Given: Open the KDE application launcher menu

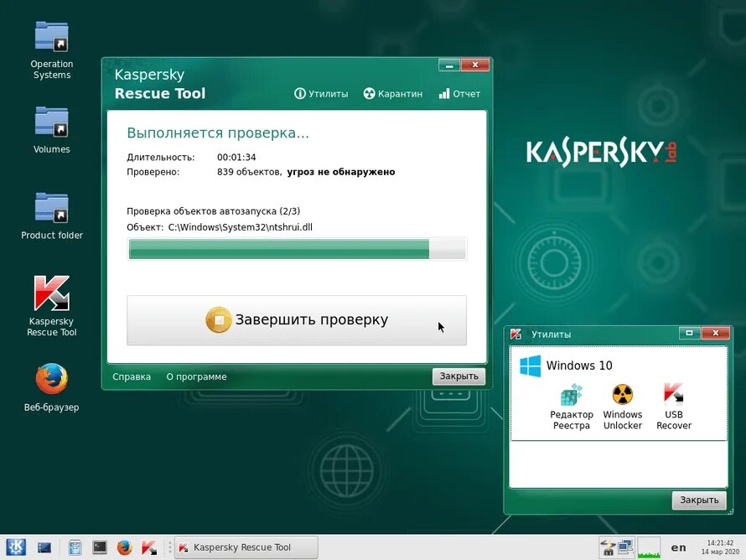Looking at the screenshot, I should (x=15, y=547).
